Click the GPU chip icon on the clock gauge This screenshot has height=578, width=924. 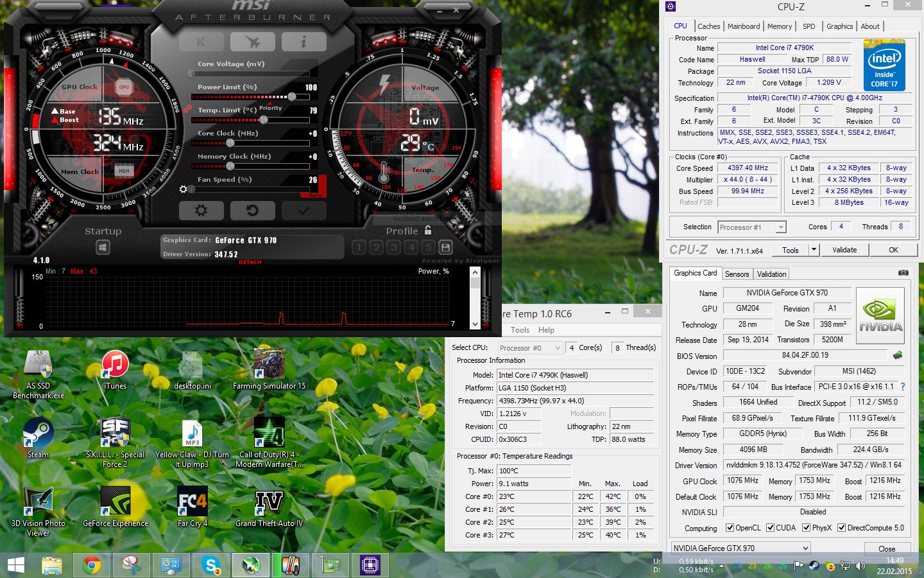tap(124, 87)
